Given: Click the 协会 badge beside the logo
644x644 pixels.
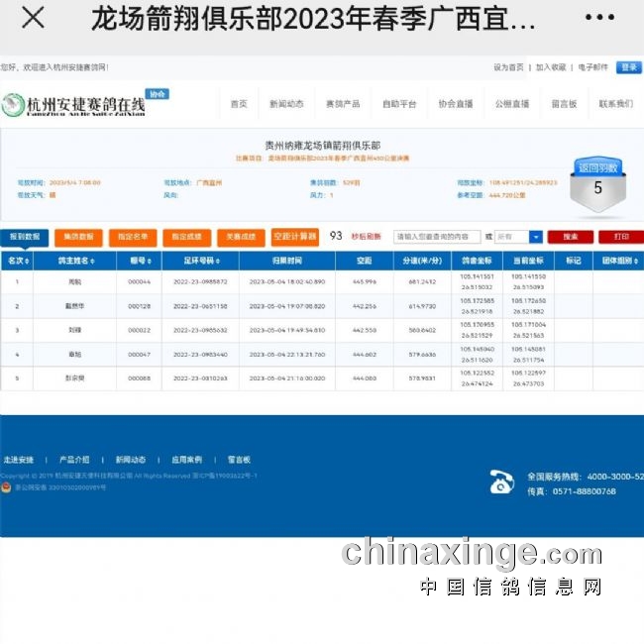Looking at the screenshot, I should point(158,93).
